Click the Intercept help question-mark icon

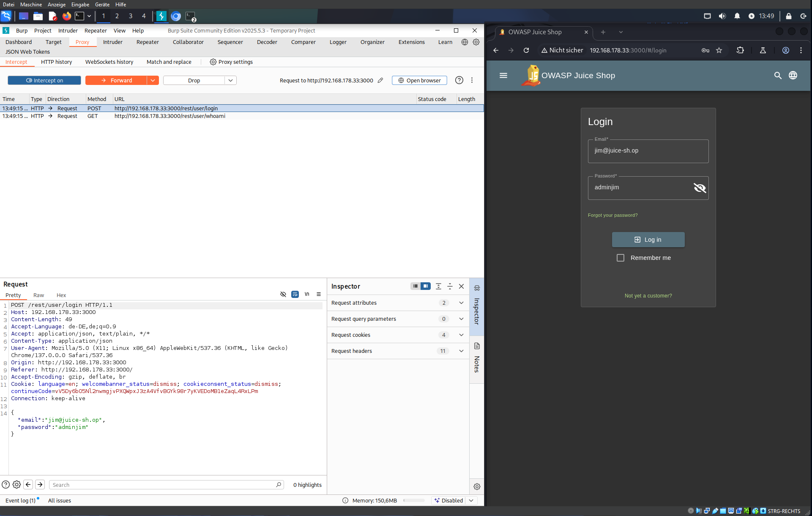pyautogui.click(x=459, y=80)
